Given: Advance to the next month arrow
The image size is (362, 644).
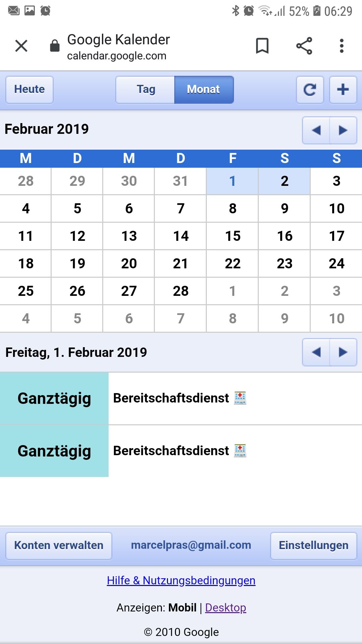Looking at the screenshot, I should 343,130.
